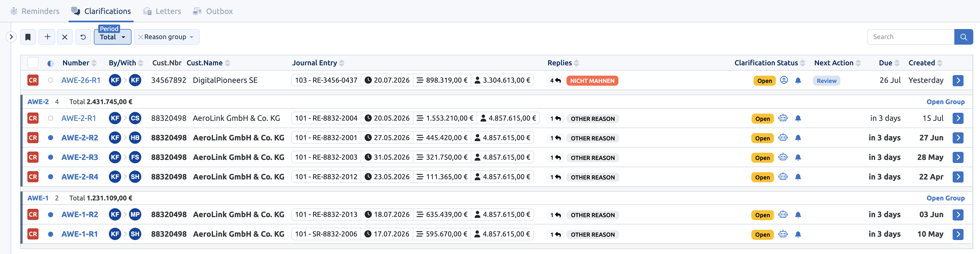Screen dimensions: 980x254
Task: Switch to the Reminders tab
Action: point(35,11)
